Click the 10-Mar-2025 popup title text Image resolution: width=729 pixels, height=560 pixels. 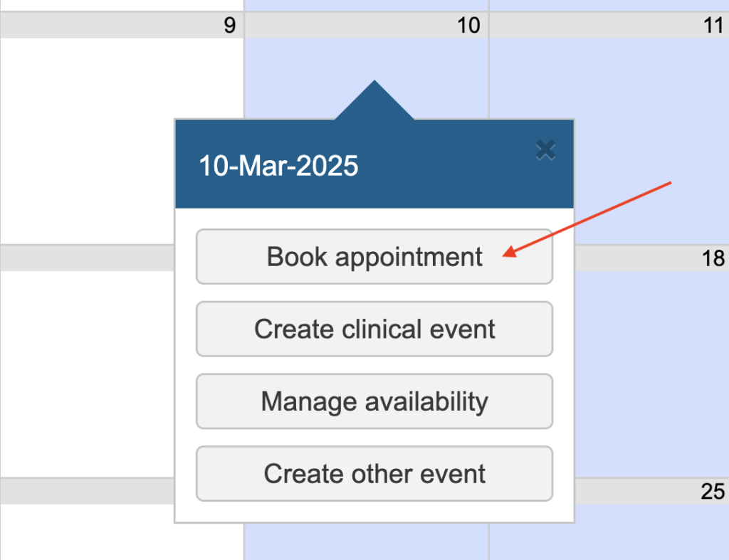[x=278, y=167]
